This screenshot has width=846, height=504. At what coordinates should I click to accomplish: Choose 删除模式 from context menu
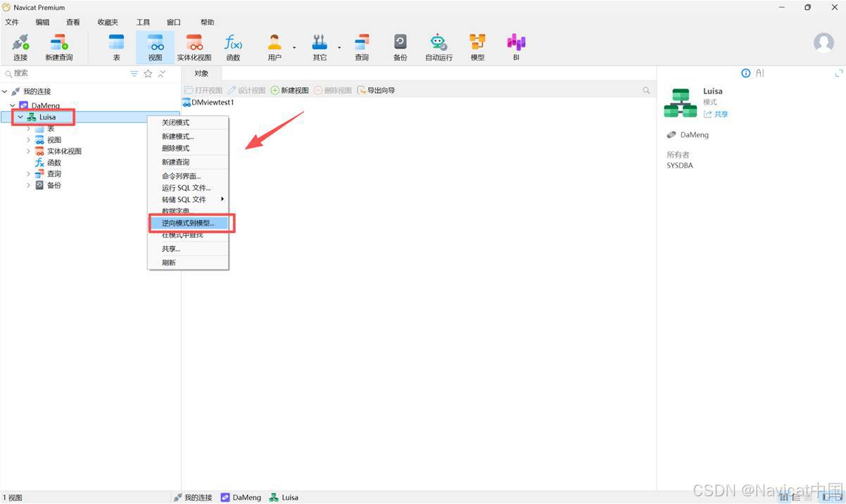pyautogui.click(x=188, y=149)
